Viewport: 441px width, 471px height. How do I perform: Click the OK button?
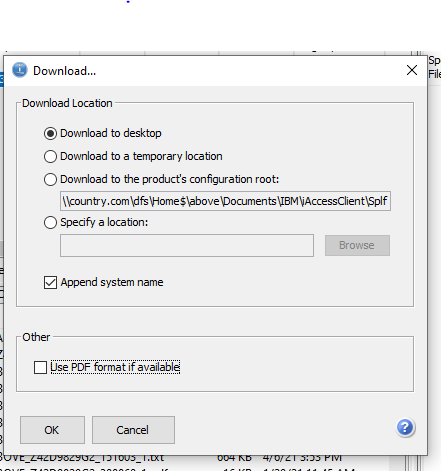(52, 430)
